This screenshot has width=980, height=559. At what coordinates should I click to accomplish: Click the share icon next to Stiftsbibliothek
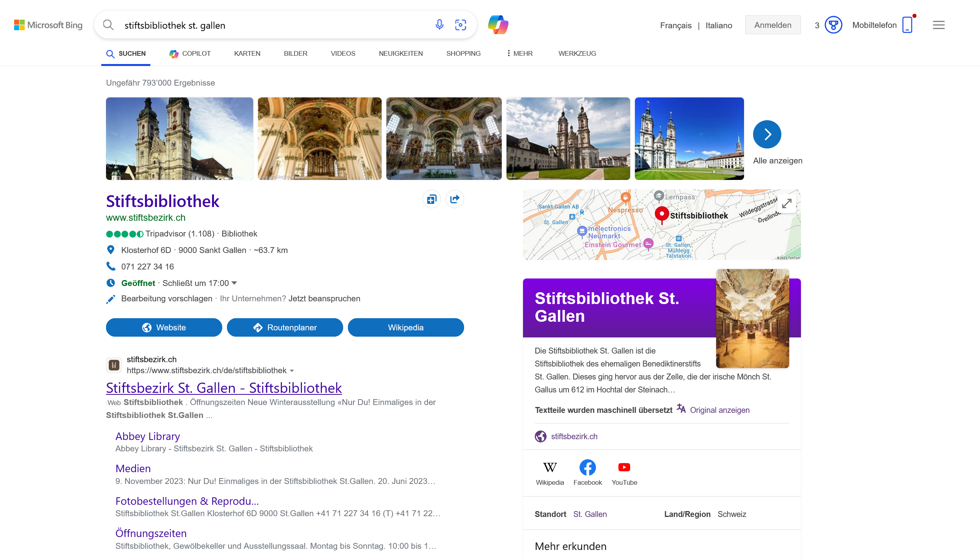click(x=455, y=199)
